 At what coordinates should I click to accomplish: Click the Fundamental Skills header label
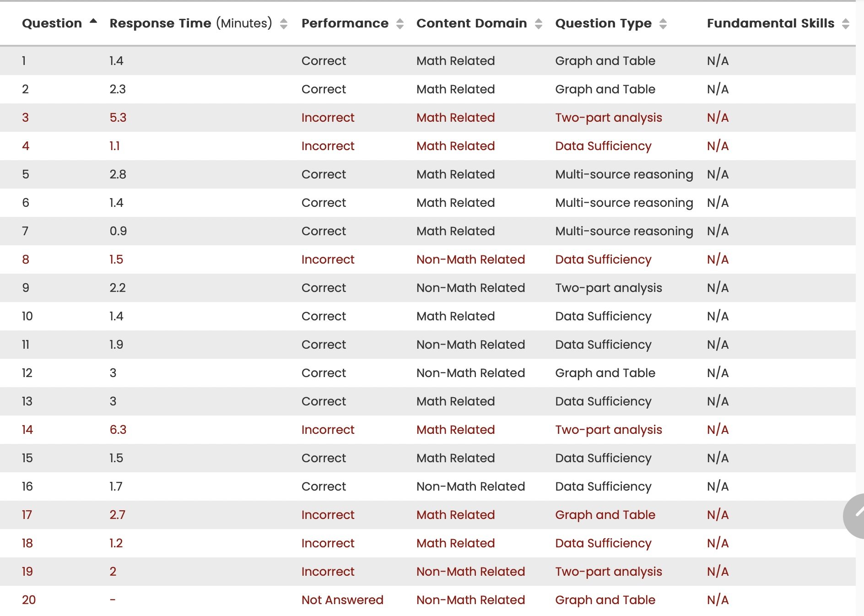[x=770, y=23]
